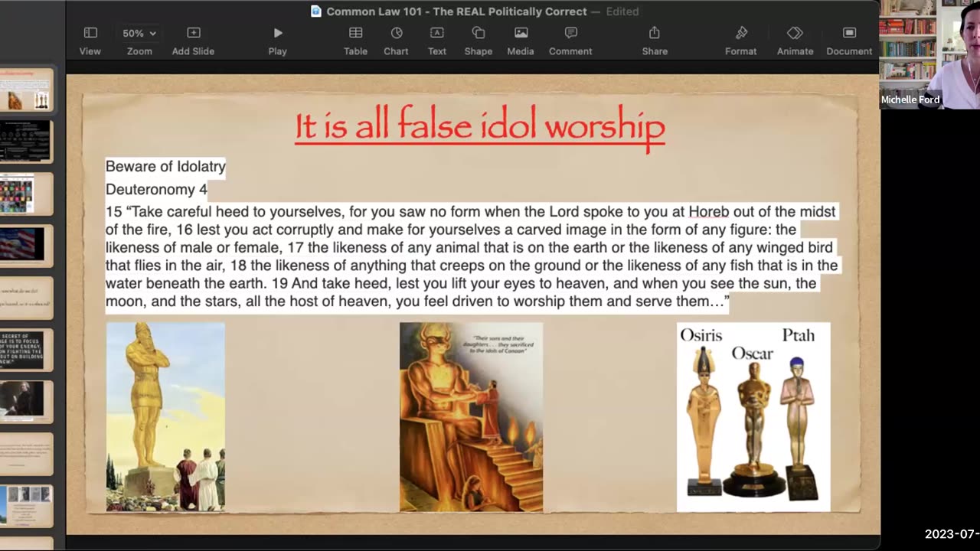Screen dimensions: 980x551
Task: Open the Document inspector
Action: (849, 41)
